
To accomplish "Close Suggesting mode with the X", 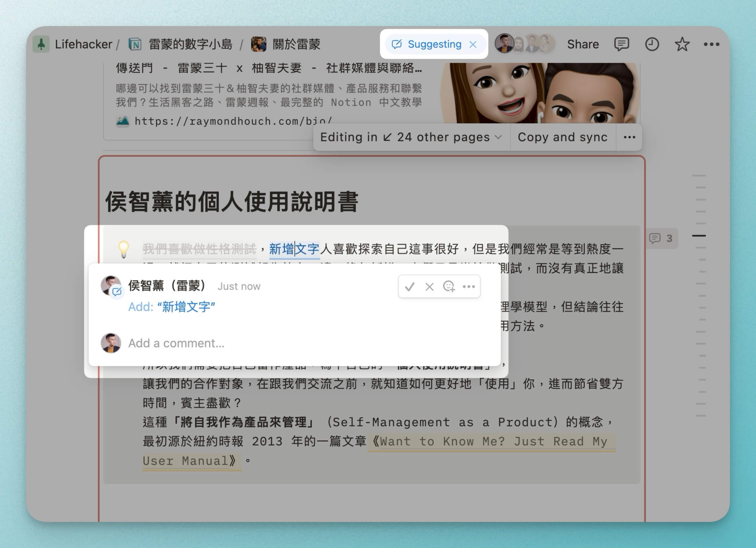I will click(473, 44).
